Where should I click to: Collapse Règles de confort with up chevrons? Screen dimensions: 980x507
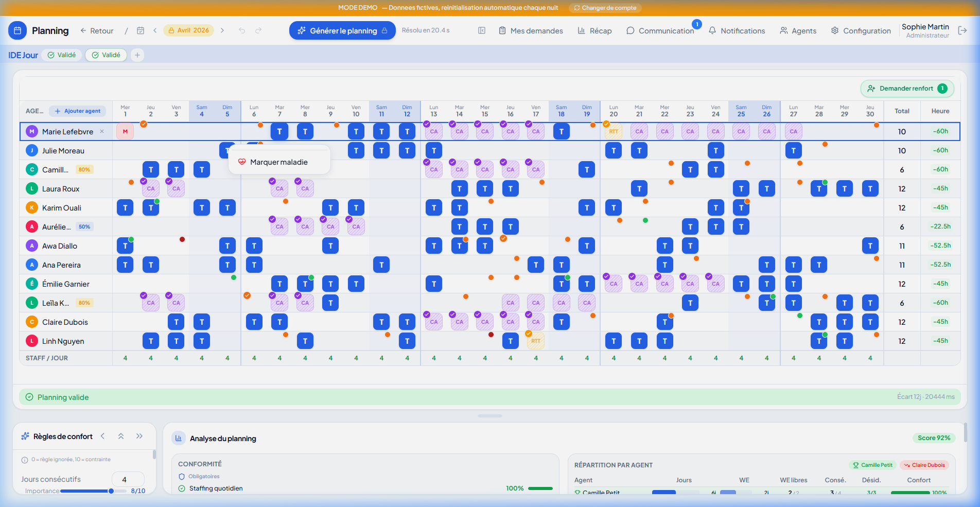coord(121,436)
